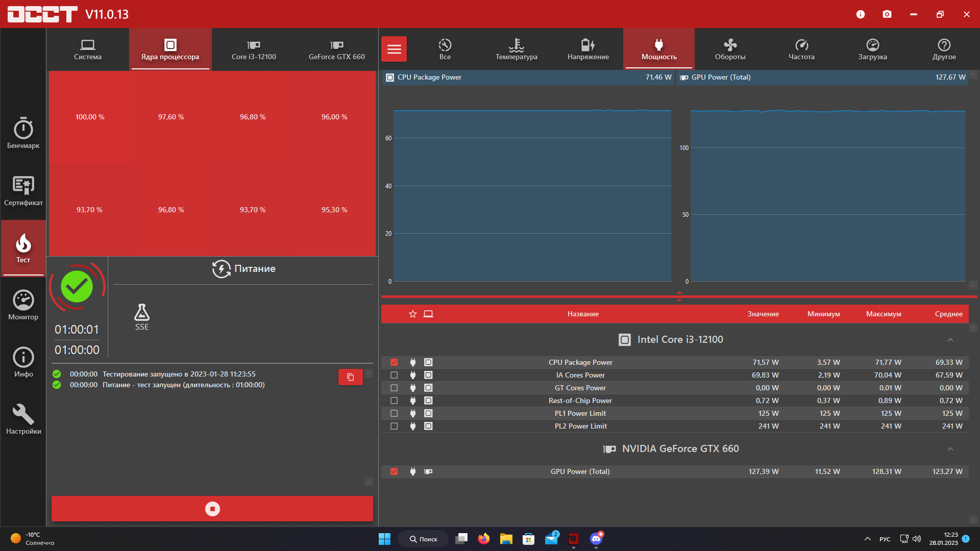The height and width of the screenshot is (551, 980).
Task: Select the Частота monitoring tab
Action: click(x=801, y=49)
